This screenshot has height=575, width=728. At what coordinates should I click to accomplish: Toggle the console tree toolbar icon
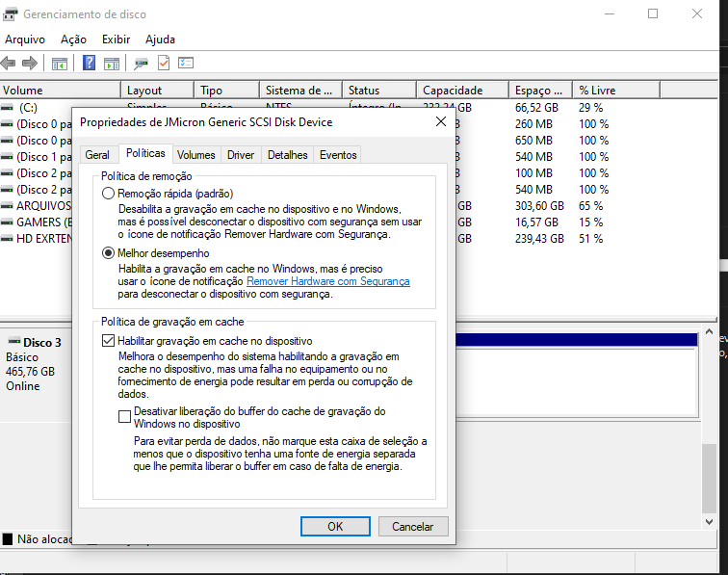pos(60,64)
